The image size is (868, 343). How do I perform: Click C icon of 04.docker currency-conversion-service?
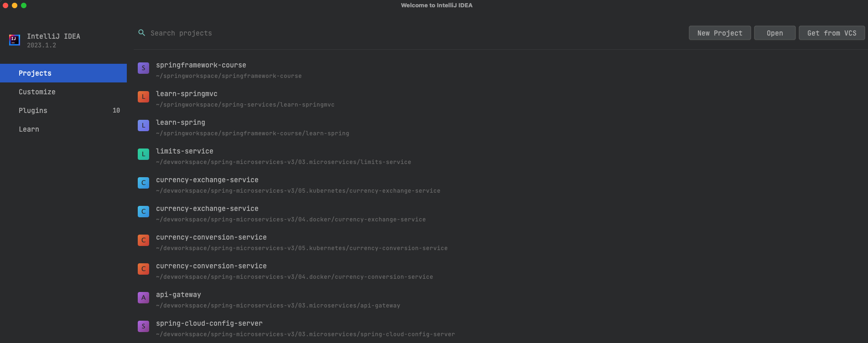(x=143, y=269)
